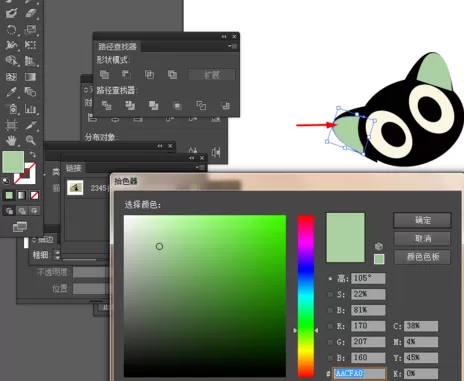
Task: Switch to the 路径查找器 tab
Action: tap(117, 46)
